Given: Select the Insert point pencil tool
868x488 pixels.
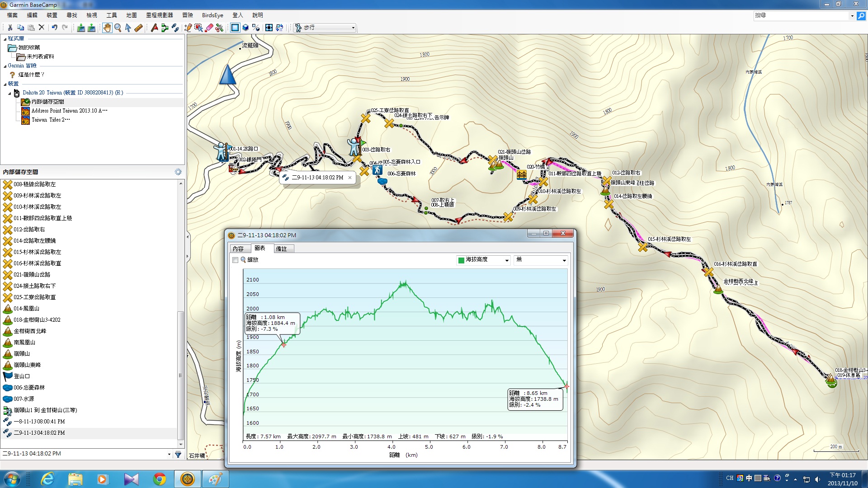Looking at the screenshot, I should click(188, 28).
